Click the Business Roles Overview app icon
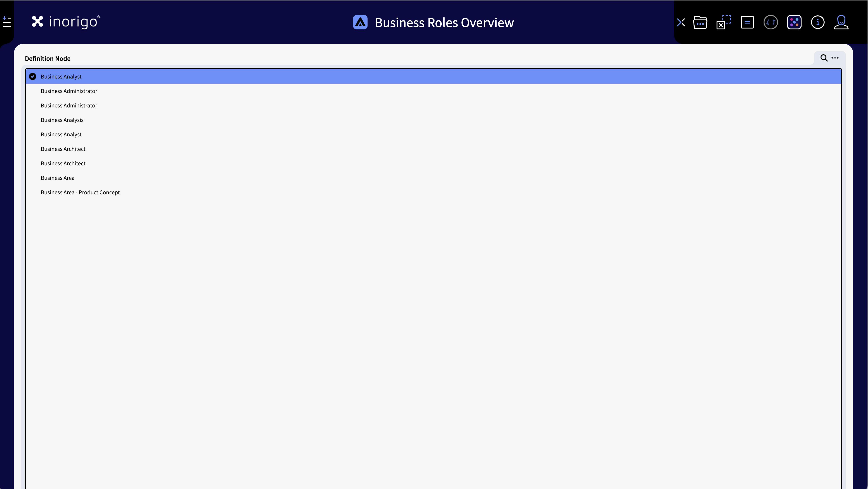Screen dimensions: 868x489 coord(360,23)
